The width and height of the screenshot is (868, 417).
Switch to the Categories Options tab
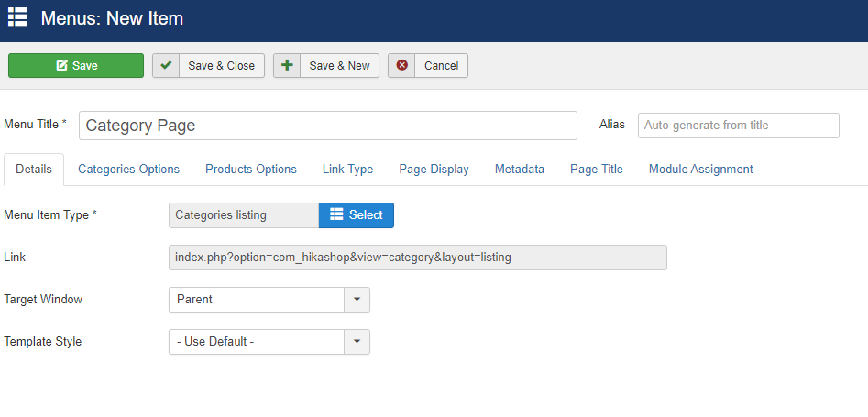click(128, 170)
